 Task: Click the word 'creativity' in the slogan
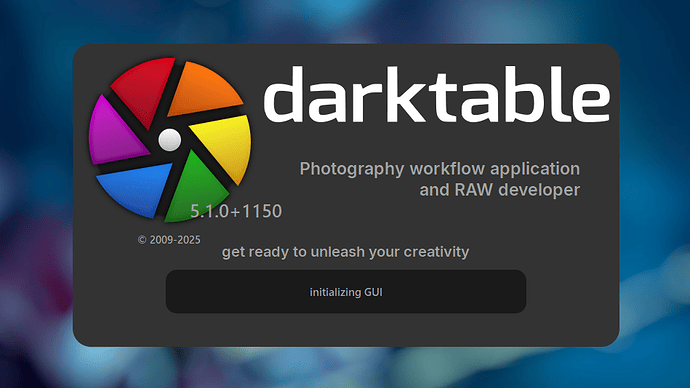[436, 252]
